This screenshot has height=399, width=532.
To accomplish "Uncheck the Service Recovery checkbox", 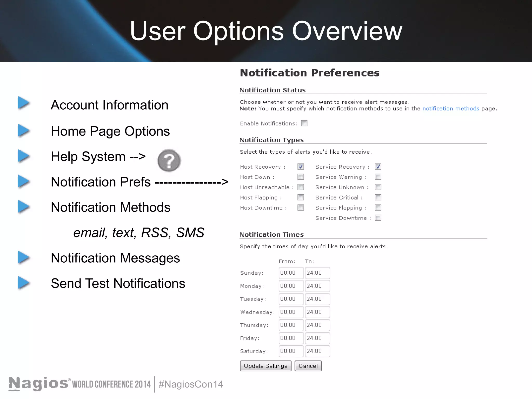I will pyautogui.click(x=378, y=167).
